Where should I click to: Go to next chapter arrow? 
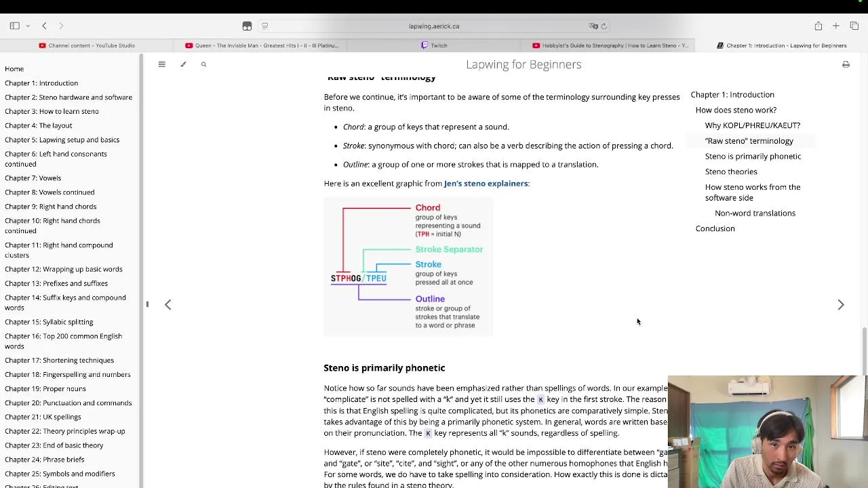point(841,305)
